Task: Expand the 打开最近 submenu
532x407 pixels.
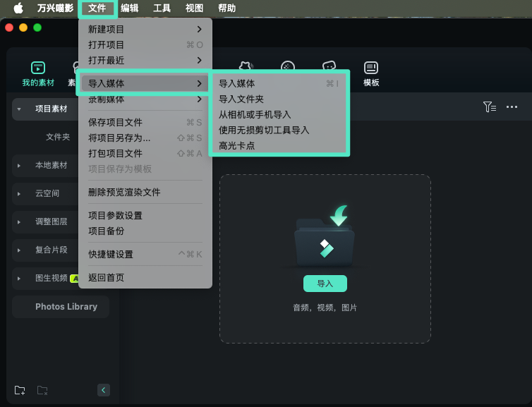Action: [x=145, y=61]
